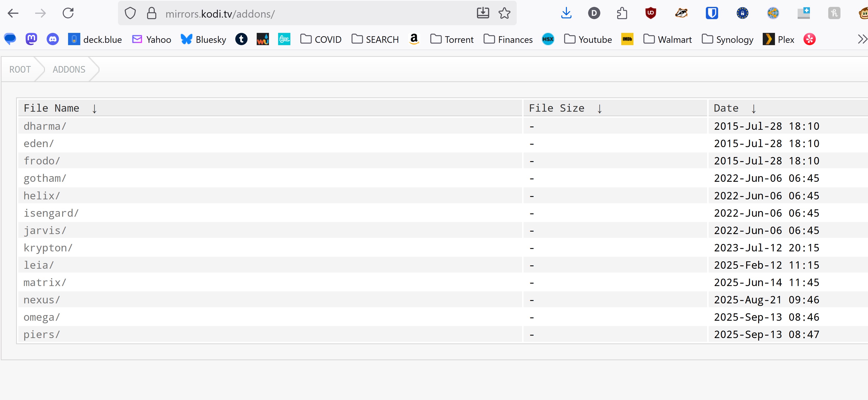Image resolution: width=868 pixels, height=400 pixels.
Task: Open the Mastodon bookmark icon
Action: tap(31, 40)
